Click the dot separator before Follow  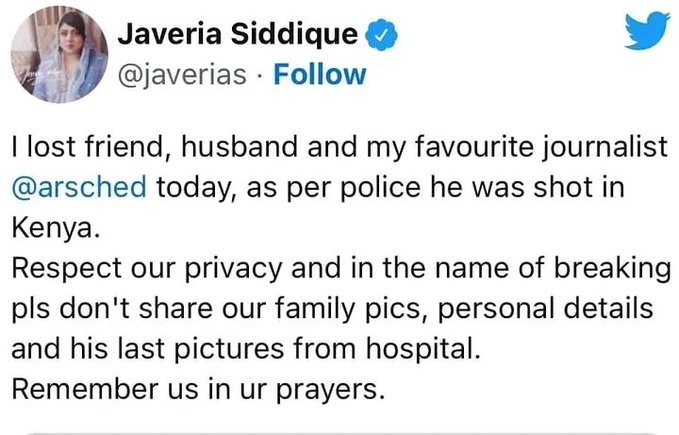point(259,76)
